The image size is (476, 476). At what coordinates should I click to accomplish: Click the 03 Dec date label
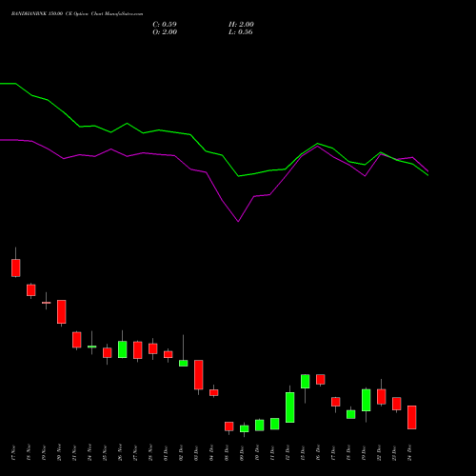(x=196, y=453)
